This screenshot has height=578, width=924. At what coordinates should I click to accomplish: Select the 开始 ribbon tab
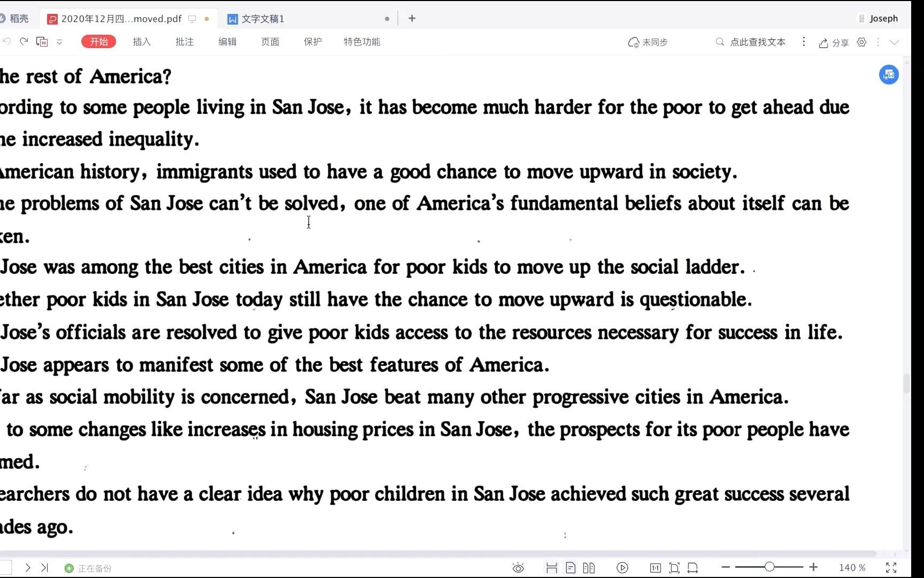click(x=99, y=42)
